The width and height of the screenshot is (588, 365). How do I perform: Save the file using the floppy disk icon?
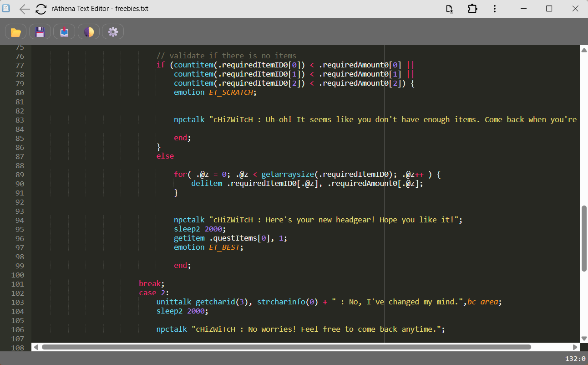coord(40,32)
